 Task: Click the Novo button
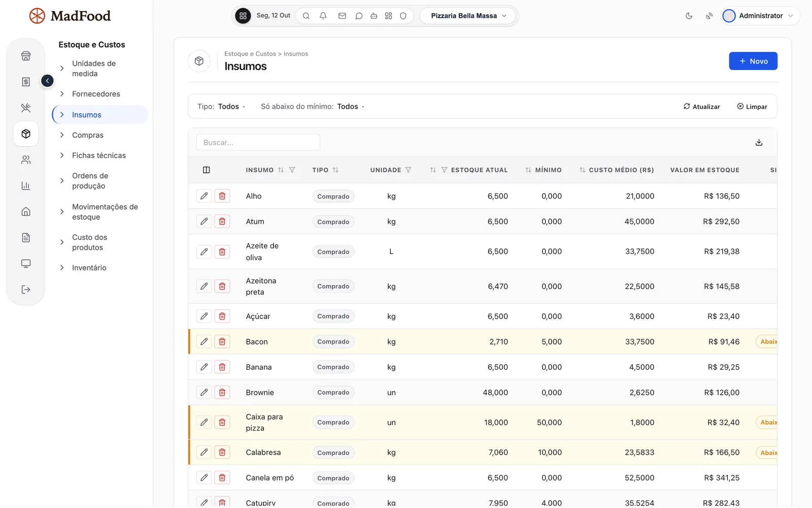(x=753, y=61)
